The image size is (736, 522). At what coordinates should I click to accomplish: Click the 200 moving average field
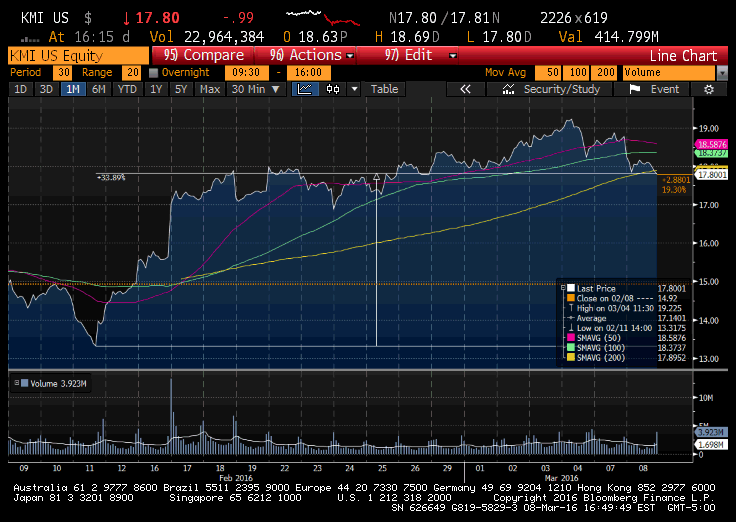click(604, 73)
